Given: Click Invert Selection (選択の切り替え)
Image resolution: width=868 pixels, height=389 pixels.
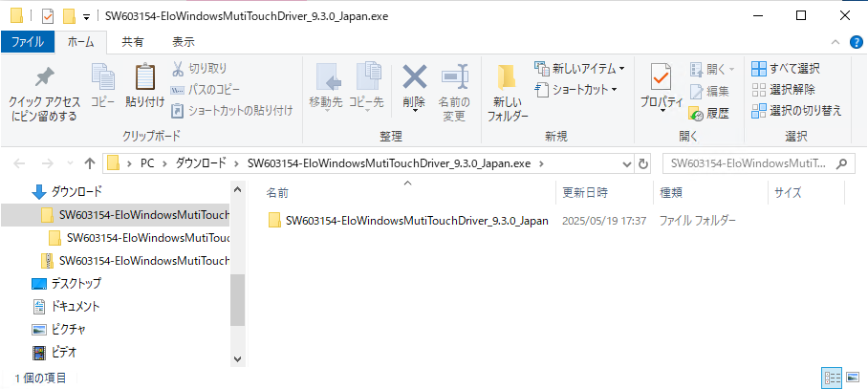Looking at the screenshot, I should 796,110.
